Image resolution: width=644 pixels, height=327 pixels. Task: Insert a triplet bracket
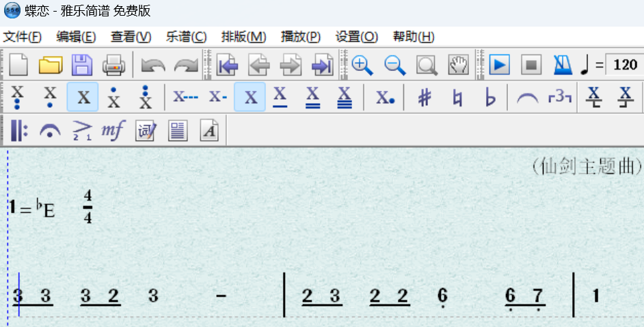(560, 97)
